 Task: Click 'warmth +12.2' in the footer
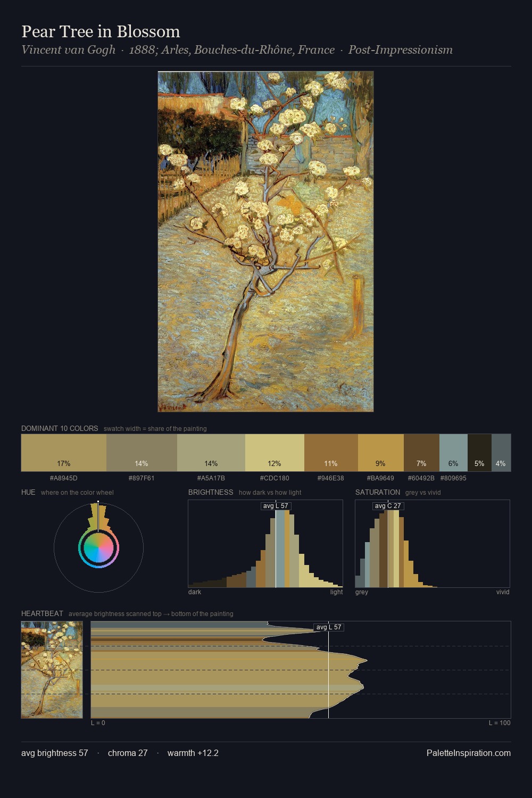click(x=193, y=753)
